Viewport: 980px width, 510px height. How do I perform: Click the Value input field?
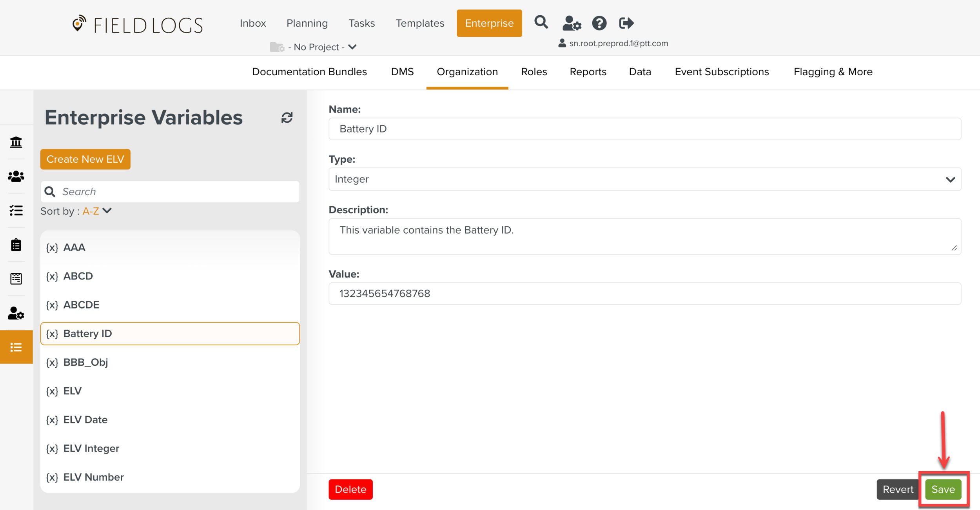coord(644,294)
